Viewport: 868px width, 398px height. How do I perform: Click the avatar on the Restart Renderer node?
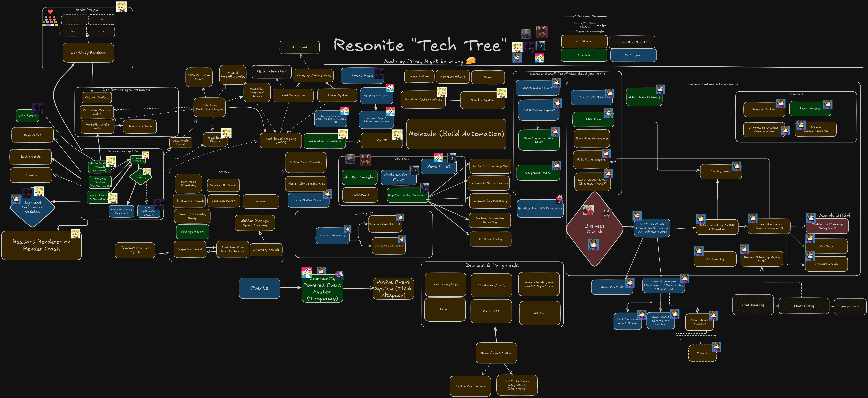tap(75, 234)
